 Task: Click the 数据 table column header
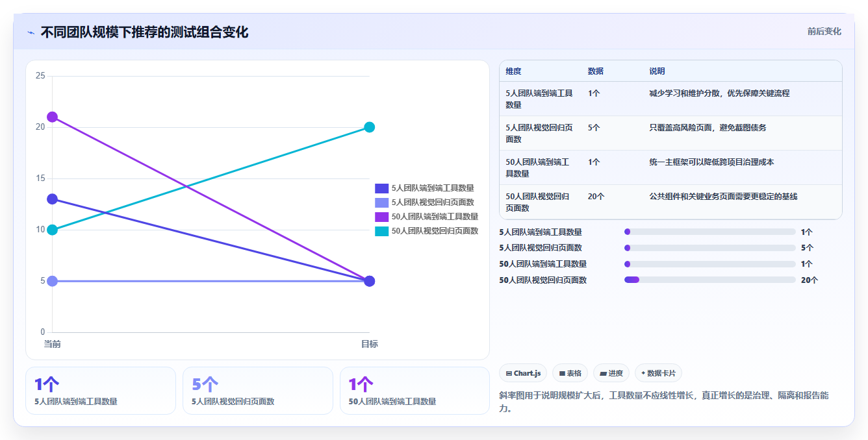click(596, 71)
